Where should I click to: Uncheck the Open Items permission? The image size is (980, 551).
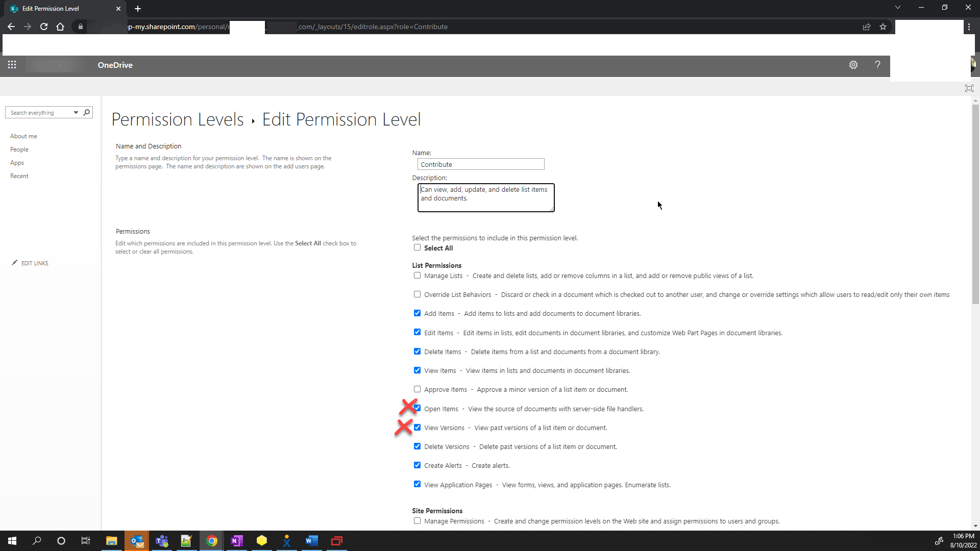pos(418,408)
